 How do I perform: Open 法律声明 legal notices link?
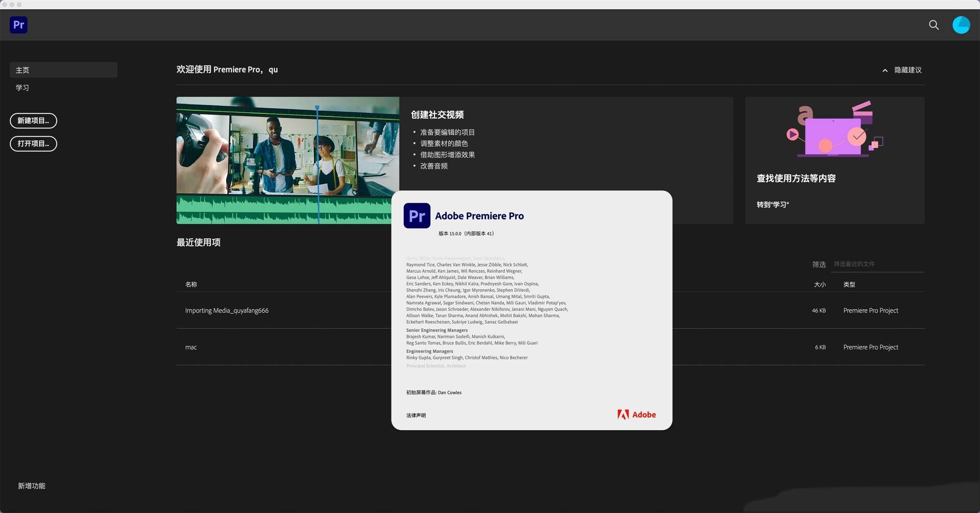tap(416, 416)
